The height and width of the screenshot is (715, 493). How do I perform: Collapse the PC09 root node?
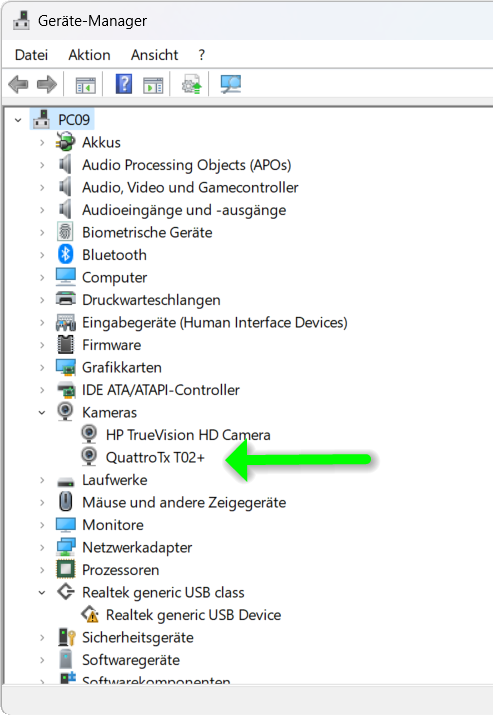pos(18,120)
